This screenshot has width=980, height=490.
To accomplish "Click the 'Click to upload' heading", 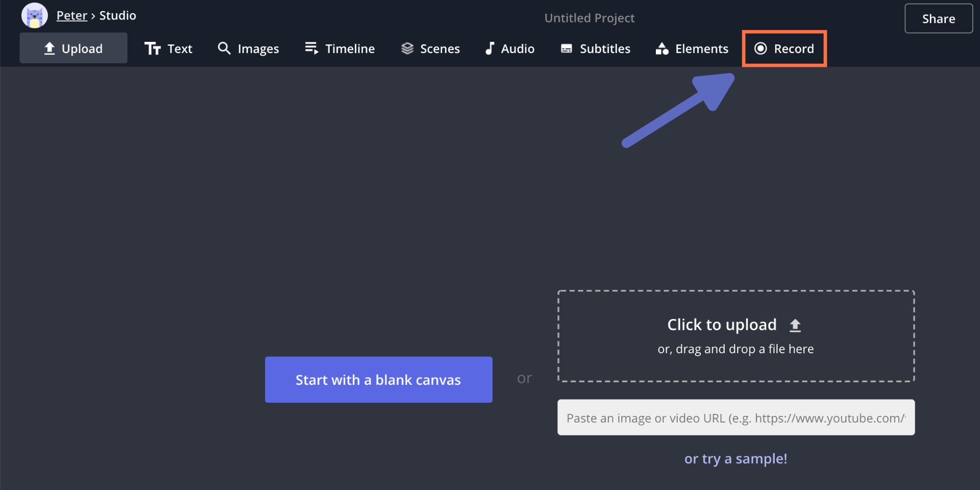I will [721, 325].
